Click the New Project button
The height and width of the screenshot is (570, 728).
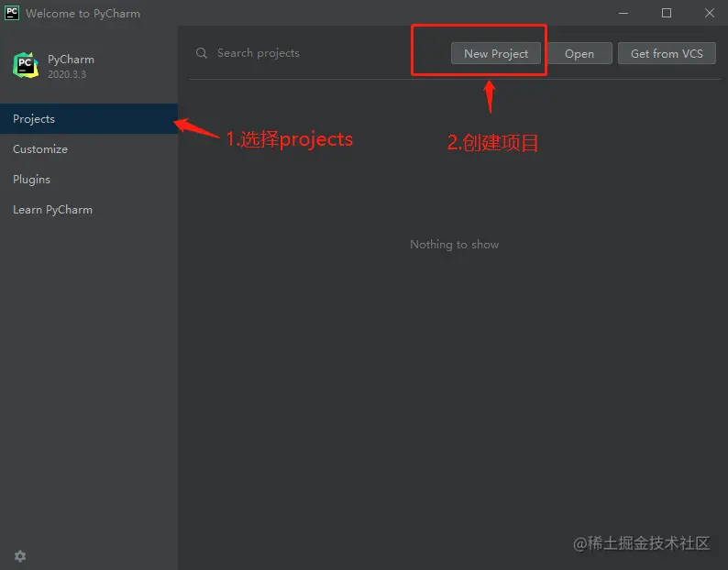[495, 53]
